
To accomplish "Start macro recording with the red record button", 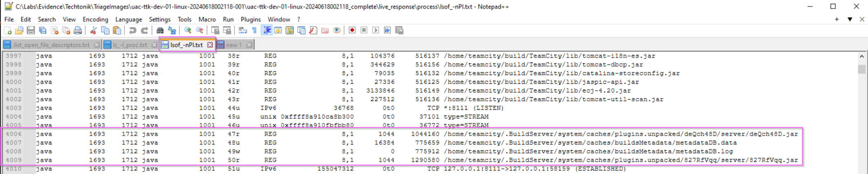I will pyautogui.click(x=352, y=31).
